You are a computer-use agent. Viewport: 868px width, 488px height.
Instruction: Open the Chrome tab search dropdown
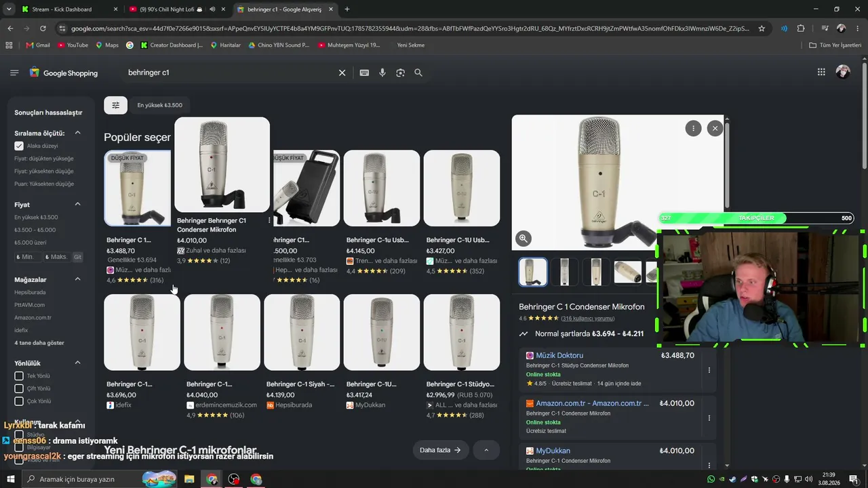[9, 9]
